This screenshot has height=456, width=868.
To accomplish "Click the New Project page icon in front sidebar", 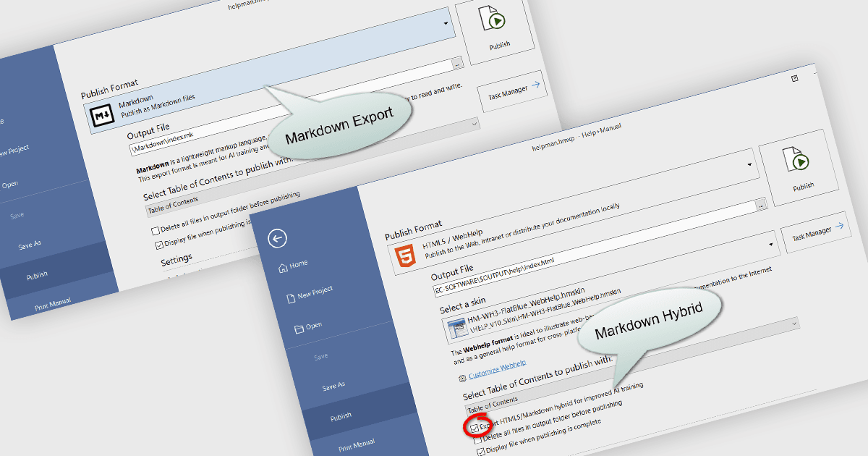I will tap(290, 297).
